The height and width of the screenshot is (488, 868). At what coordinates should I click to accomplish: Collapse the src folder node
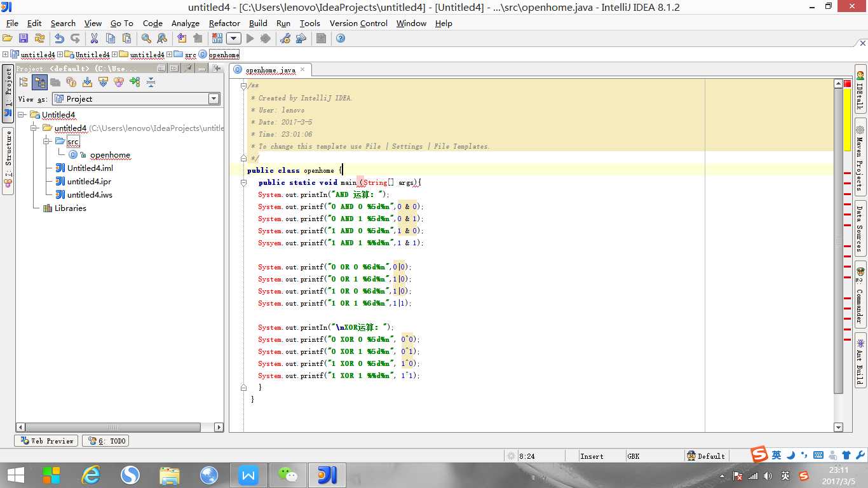(x=46, y=141)
